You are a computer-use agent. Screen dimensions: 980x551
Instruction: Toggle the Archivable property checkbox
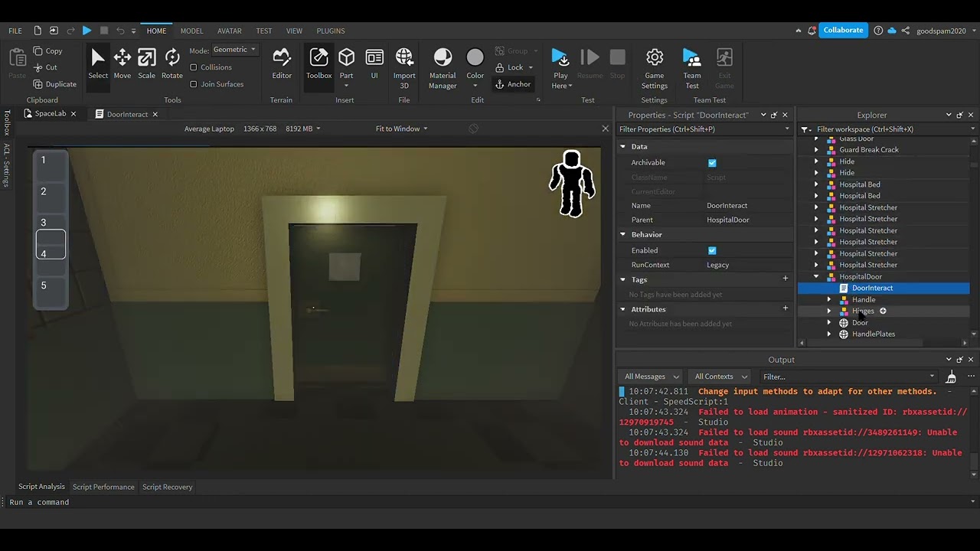(712, 163)
